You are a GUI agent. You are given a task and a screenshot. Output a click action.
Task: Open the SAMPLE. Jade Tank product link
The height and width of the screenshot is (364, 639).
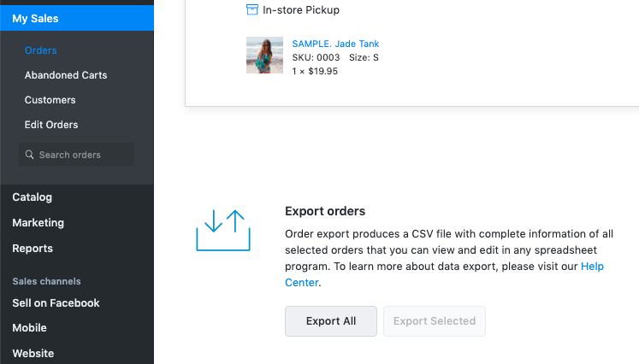coord(335,44)
